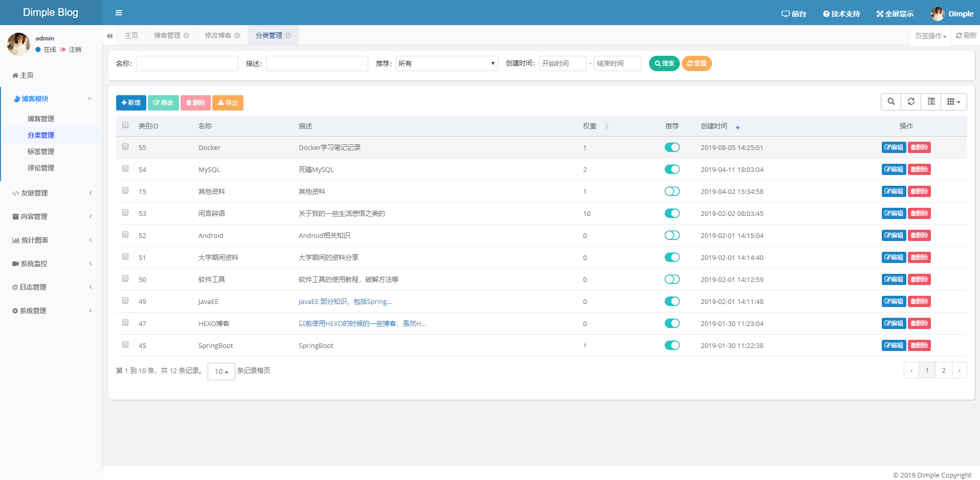This screenshot has height=480, width=980.
Task: Open 标签管理 in the sidebar
Action: [x=41, y=151]
